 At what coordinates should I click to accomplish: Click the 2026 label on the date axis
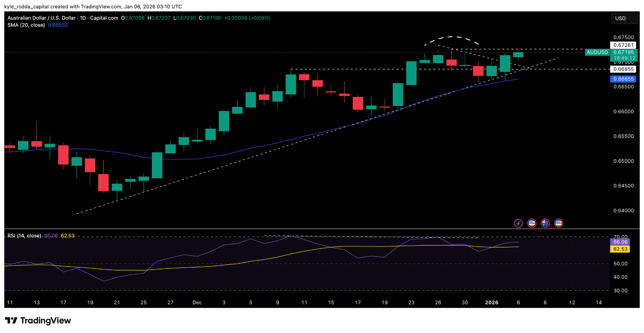[491, 302]
